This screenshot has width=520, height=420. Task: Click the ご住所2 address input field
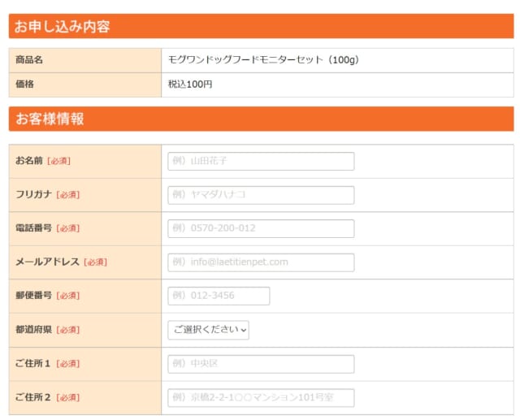pos(261,397)
